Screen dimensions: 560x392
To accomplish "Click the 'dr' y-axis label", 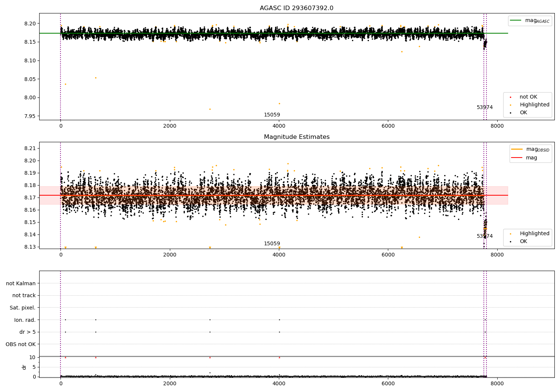I will coord(24,367).
